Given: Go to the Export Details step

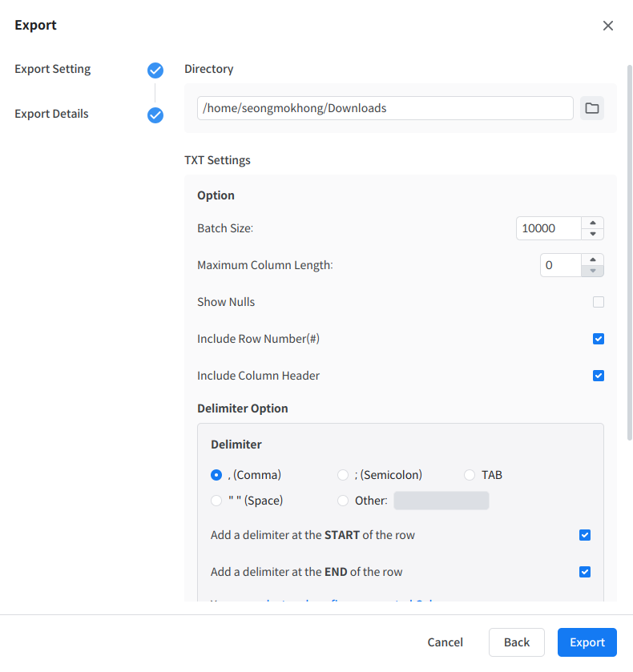Looking at the screenshot, I should (x=51, y=114).
